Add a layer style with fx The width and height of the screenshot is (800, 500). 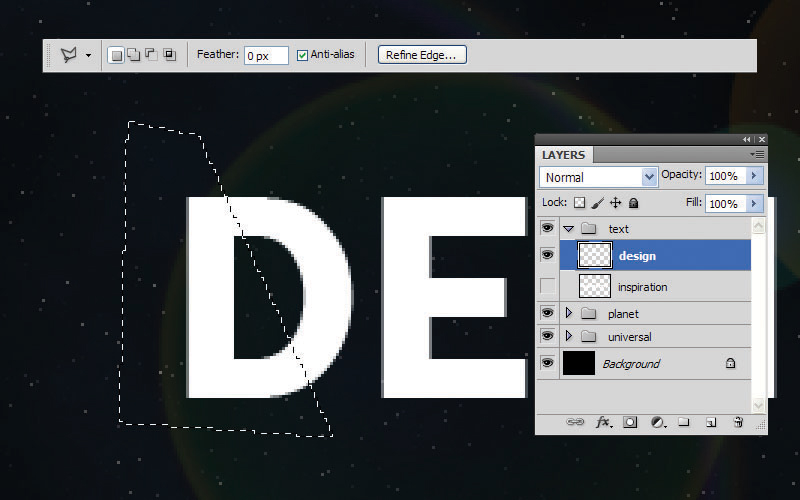click(603, 422)
